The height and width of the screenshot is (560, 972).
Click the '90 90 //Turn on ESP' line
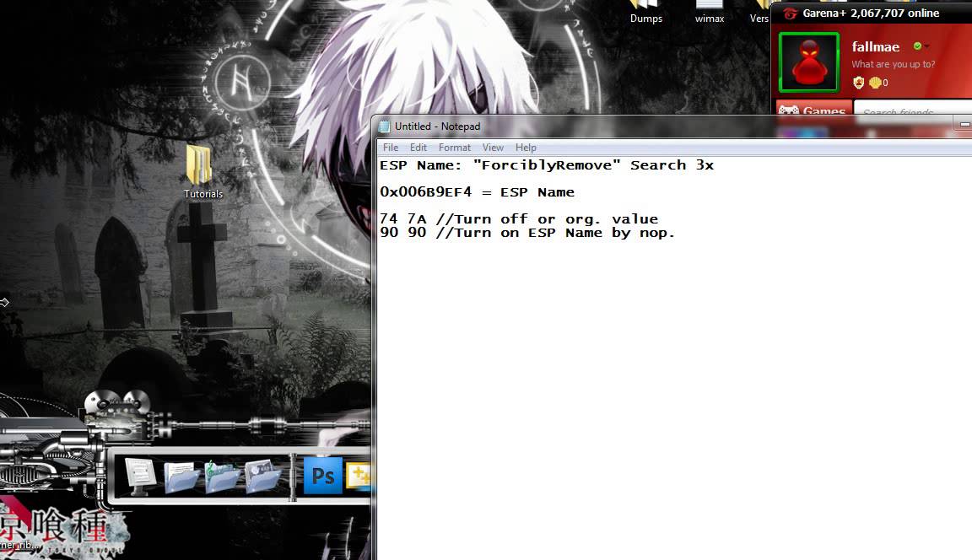coord(526,233)
